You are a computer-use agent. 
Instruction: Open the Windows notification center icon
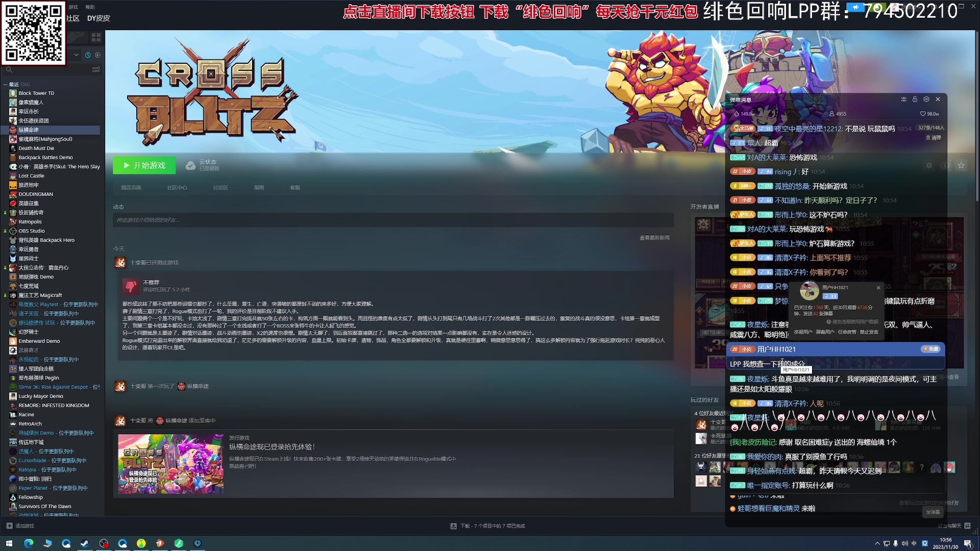[x=967, y=544]
